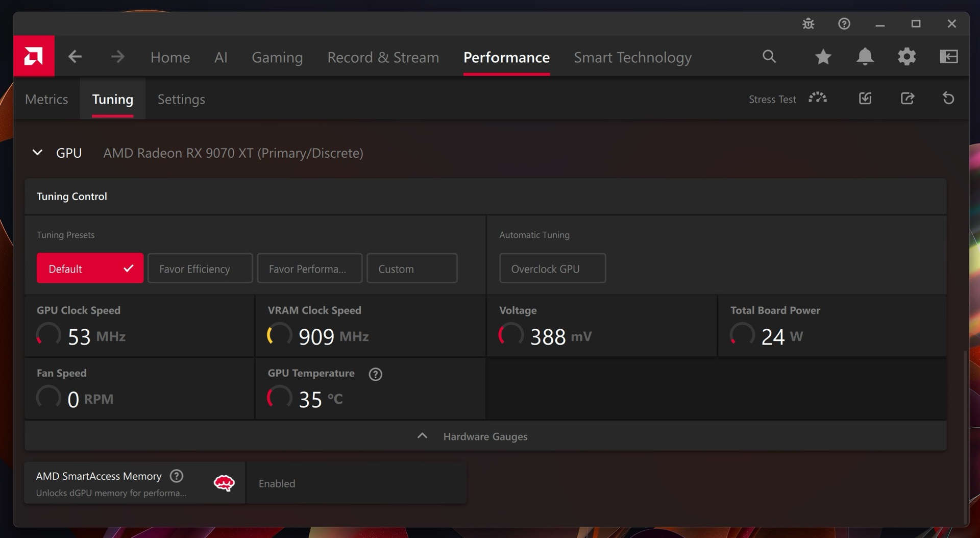Collapse the Hardware Gauges section

coord(485,436)
